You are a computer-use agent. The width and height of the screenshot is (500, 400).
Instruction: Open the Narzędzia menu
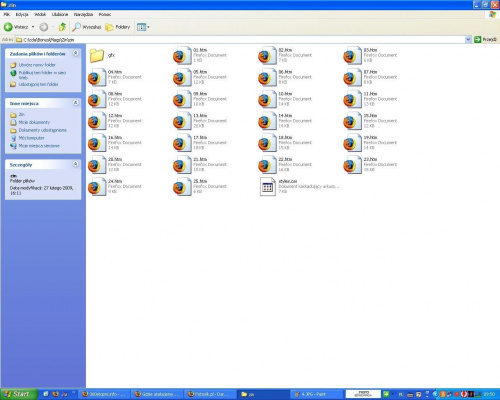[x=83, y=14]
